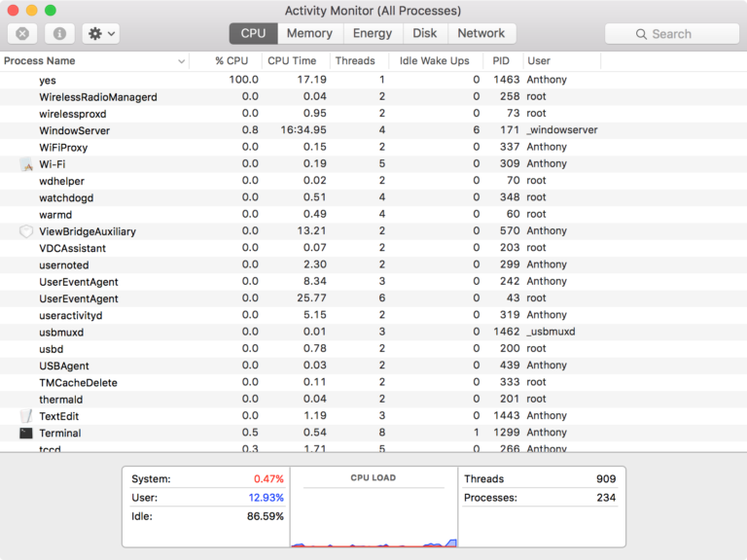The height and width of the screenshot is (560, 747).
Task: Select the useractivityd process
Action: pos(373,315)
